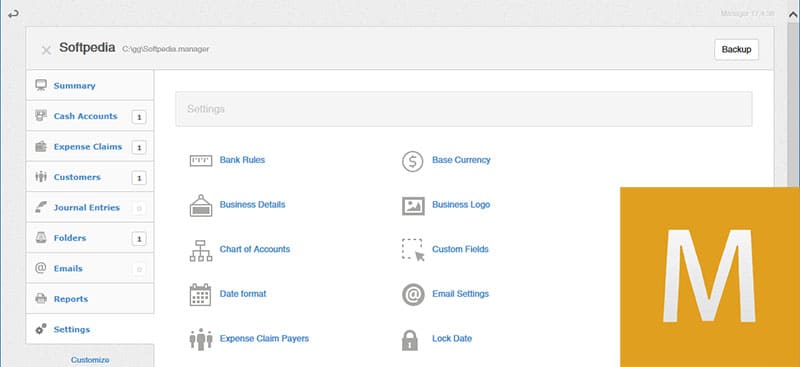This screenshot has width=800, height=367.
Task: Click the back arrow icon at top left
Action: click(x=13, y=14)
